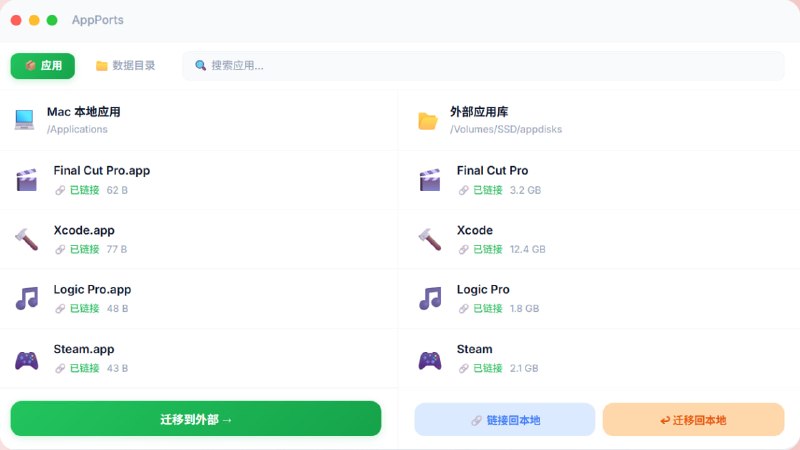Click link icon under external Final Cut Pro
The width and height of the screenshot is (800, 450).
(x=463, y=190)
